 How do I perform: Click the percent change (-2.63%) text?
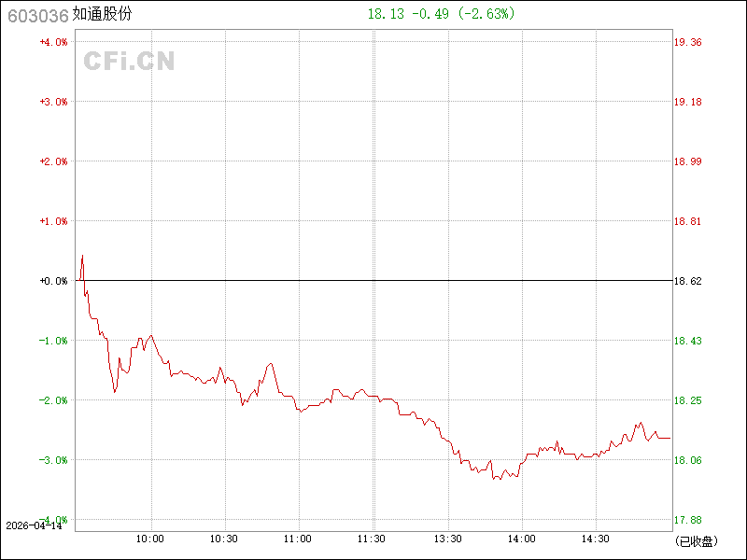(486, 14)
